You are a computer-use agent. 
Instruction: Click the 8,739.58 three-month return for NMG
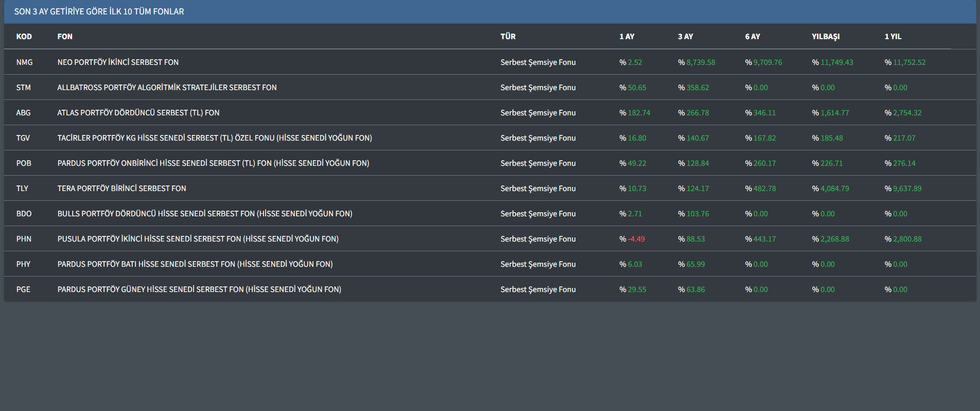pyautogui.click(x=700, y=62)
